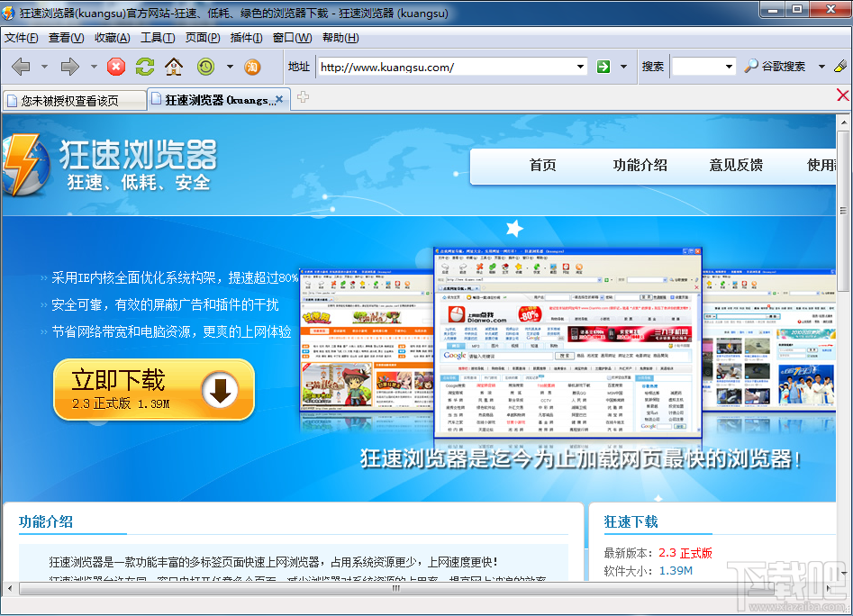Click the 1.39M file size link
The image size is (853, 616).
pos(676,571)
